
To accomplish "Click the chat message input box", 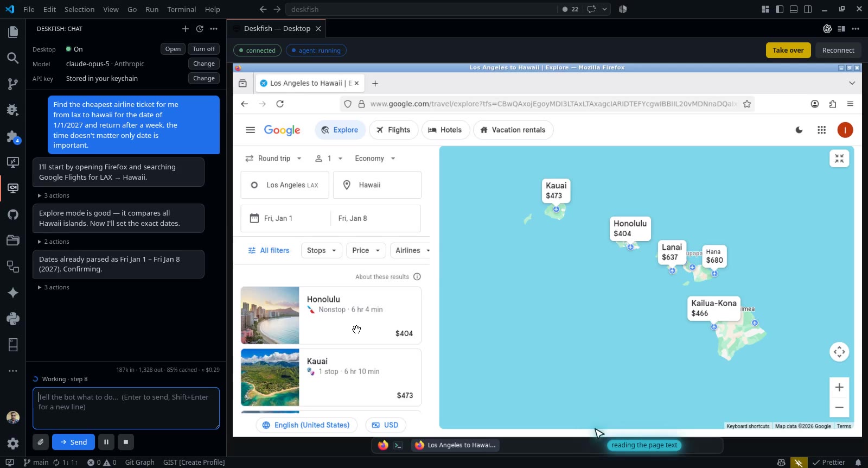I will 126,408.
